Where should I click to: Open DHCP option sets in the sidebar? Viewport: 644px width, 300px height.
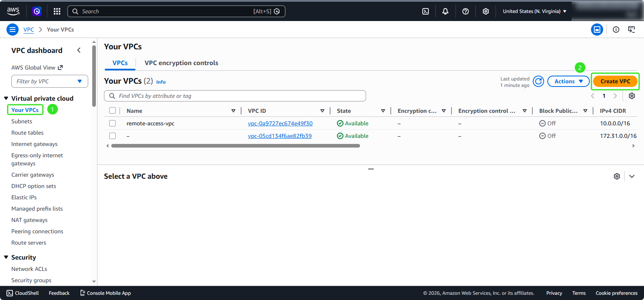coord(34,186)
